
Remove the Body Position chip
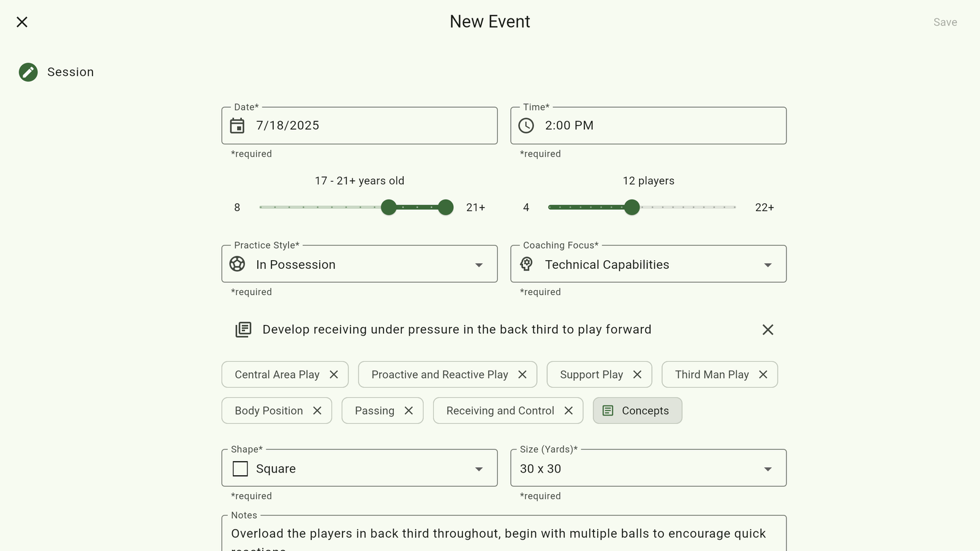tap(317, 411)
